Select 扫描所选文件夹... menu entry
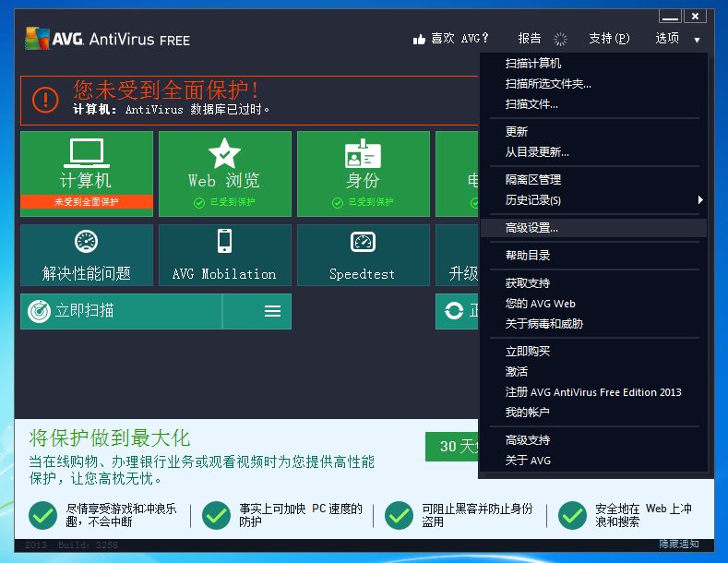 click(x=594, y=84)
